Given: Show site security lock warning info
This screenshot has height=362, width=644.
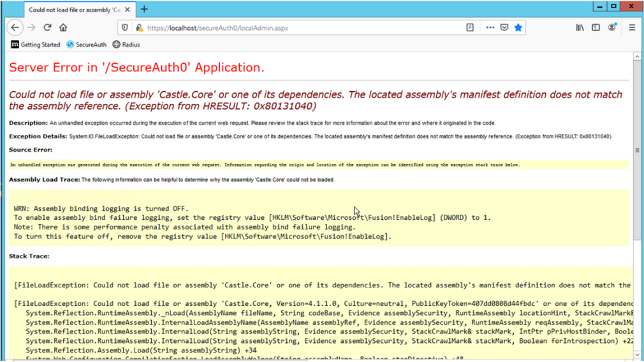Looking at the screenshot, I should tap(139, 28).
